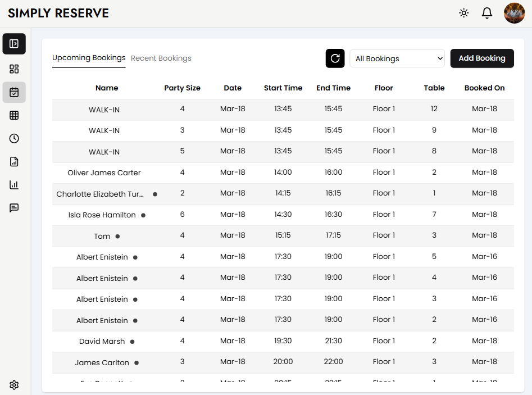This screenshot has height=395, width=532.
Task: Select the Upcoming Bookings tab
Action: coord(89,58)
